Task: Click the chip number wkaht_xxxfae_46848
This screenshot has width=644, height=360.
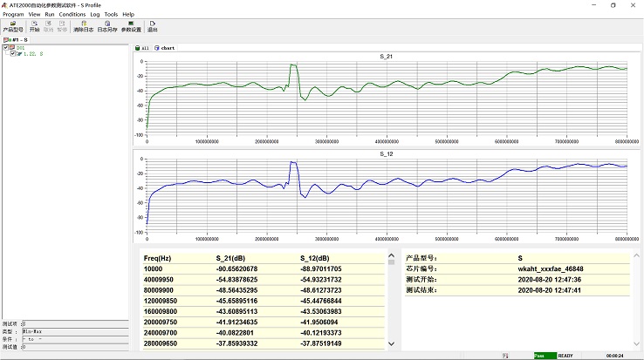Action: [x=551, y=268]
